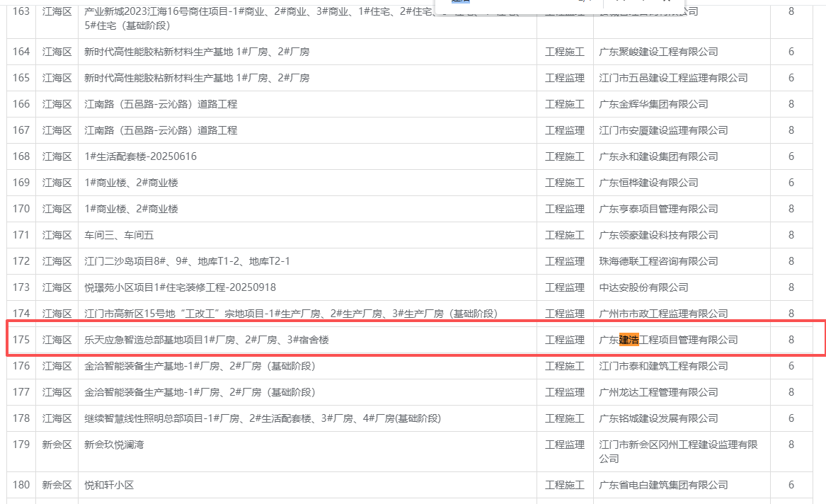Click row number 175 in the highlighted row
The width and height of the screenshot is (826, 504).
pos(21,340)
